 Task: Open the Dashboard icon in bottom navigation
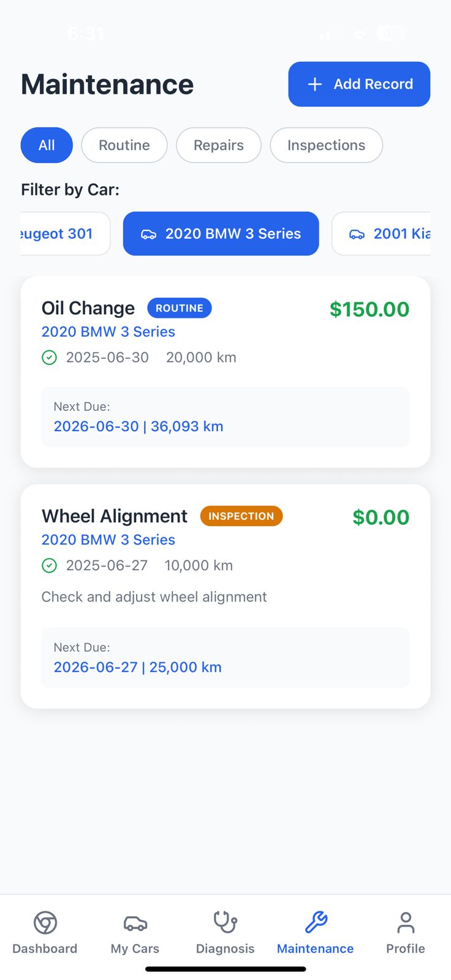pyautogui.click(x=45, y=922)
